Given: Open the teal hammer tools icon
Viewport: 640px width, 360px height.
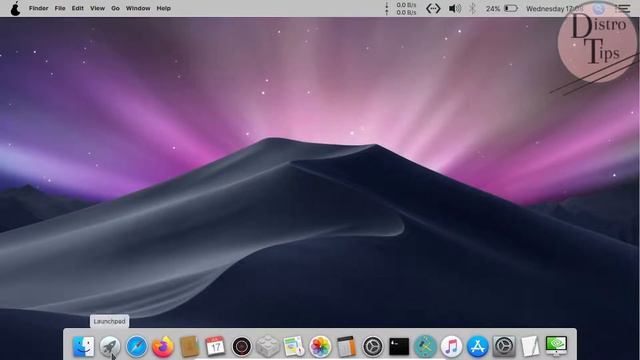Looking at the screenshot, I should (425, 347).
